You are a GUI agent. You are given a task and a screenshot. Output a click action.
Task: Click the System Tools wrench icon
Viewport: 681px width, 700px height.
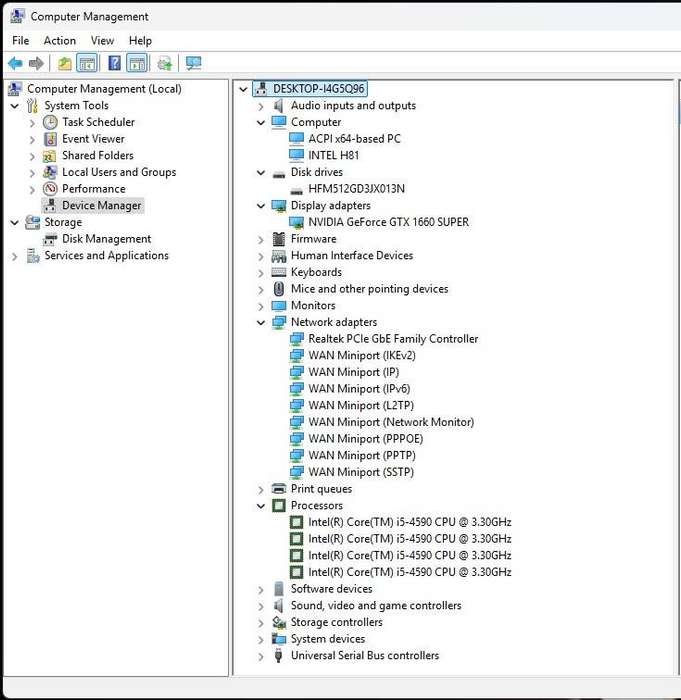32,106
